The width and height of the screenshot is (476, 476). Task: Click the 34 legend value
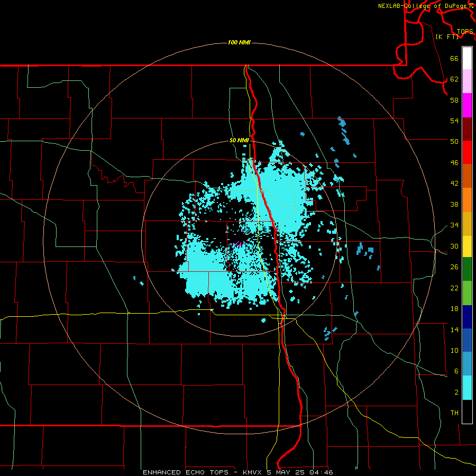coord(454,225)
